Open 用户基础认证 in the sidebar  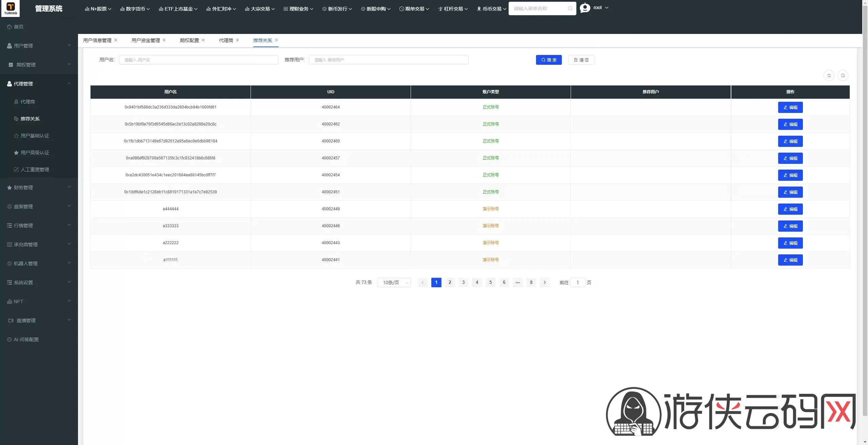[35, 136]
